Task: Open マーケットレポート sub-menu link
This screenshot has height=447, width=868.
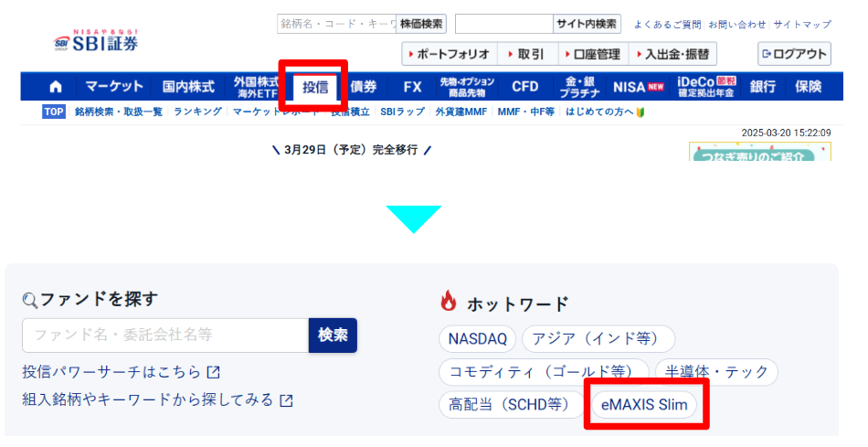Action: coord(276,112)
